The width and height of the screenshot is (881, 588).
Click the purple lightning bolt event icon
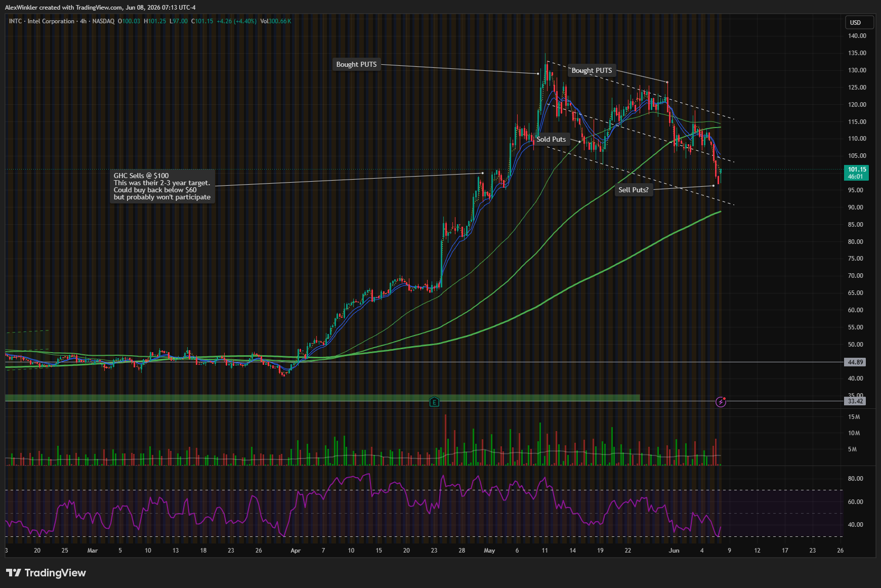(721, 402)
